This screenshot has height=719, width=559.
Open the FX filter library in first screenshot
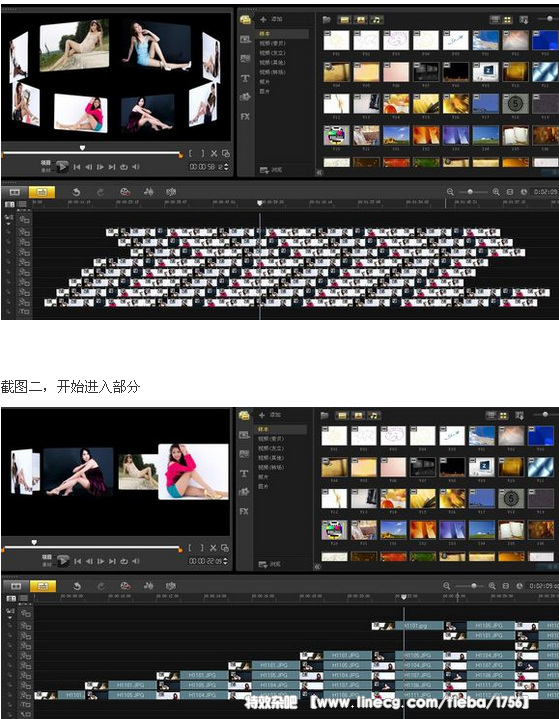pos(245,116)
